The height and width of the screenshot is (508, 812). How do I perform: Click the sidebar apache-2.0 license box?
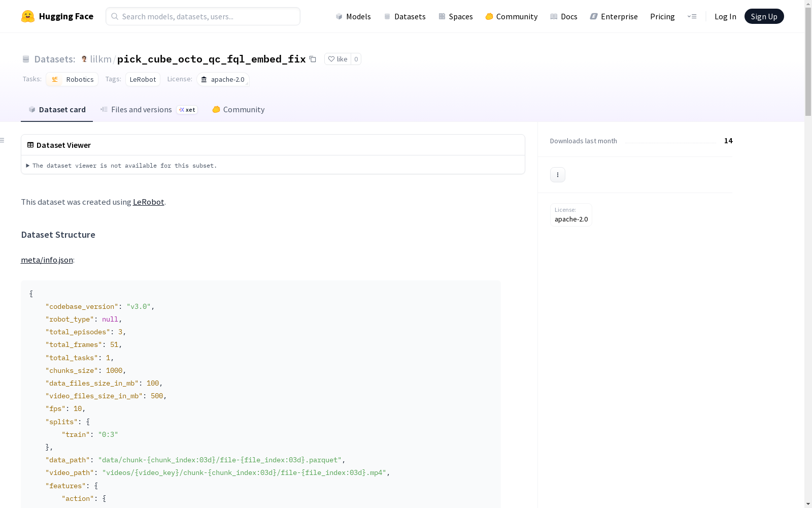[571, 214]
